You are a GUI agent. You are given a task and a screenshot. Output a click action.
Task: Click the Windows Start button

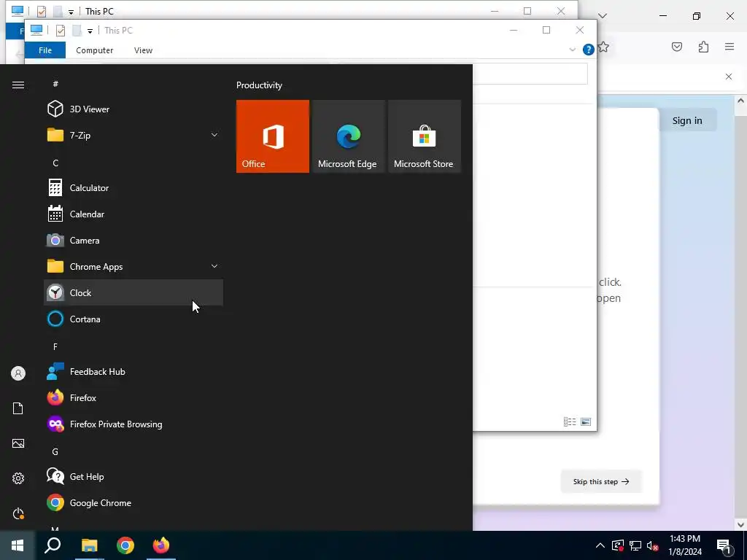(18, 545)
